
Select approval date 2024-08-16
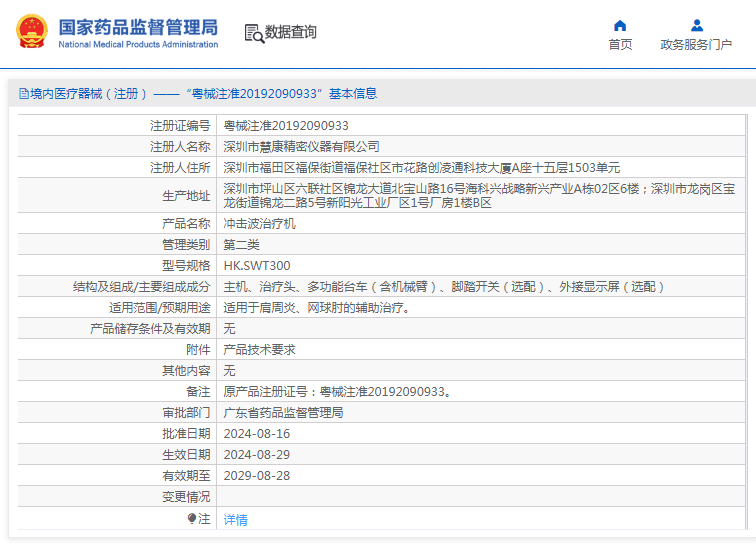coord(257,434)
